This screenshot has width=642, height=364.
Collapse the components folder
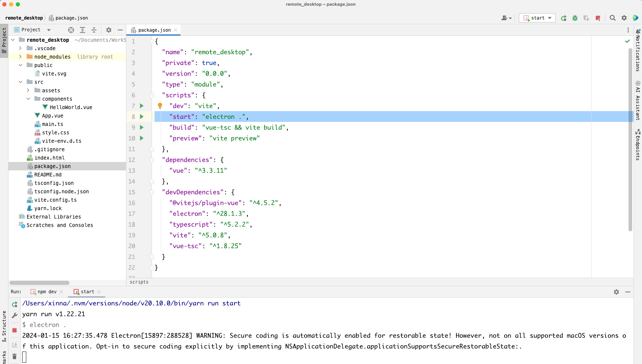coord(28,99)
